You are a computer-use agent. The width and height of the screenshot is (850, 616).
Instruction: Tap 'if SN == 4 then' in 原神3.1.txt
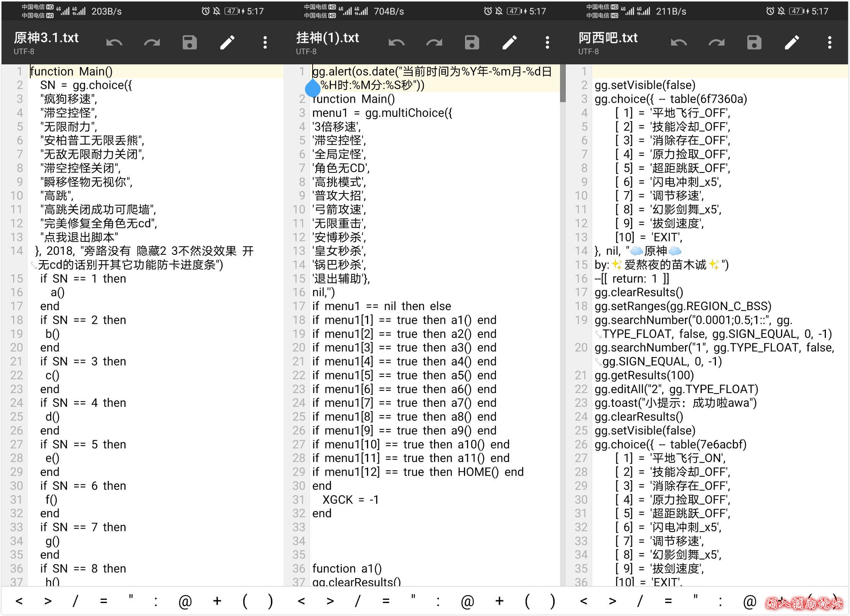(83, 403)
